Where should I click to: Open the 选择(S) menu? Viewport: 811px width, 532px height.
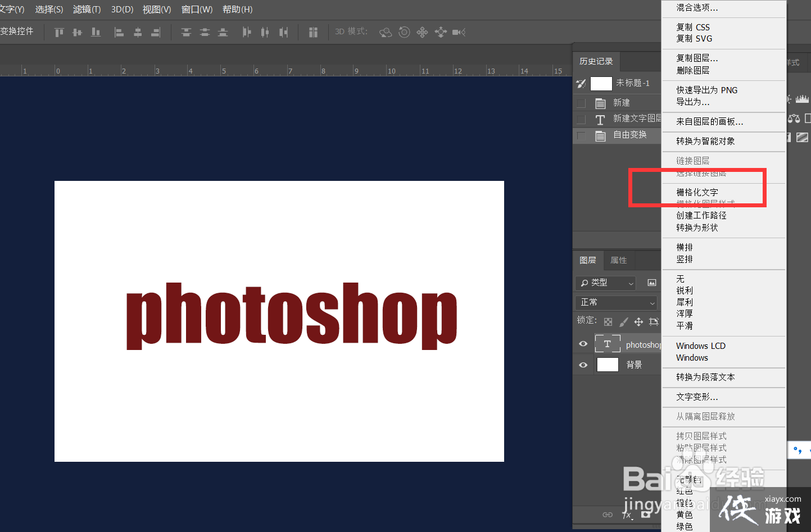click(x=49, y=10)
